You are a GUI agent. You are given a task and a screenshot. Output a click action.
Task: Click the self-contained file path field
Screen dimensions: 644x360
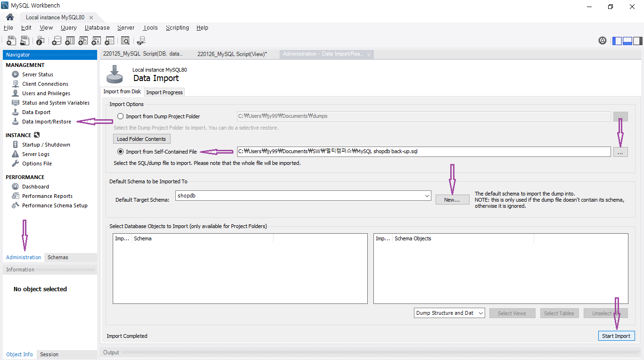pyautogui.click(x=424, y=152)
